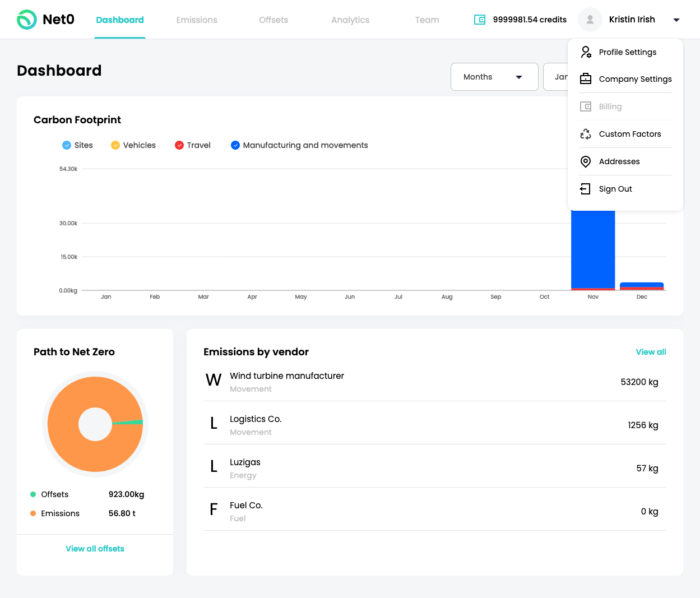This screenshot has width=700, height=598.
Task: Toggle the Vehicles legend checkbox
Action: [115, 145]
